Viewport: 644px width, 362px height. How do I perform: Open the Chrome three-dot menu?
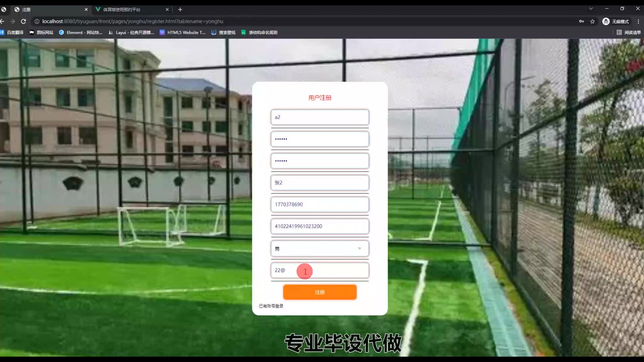tap(638, 21)
